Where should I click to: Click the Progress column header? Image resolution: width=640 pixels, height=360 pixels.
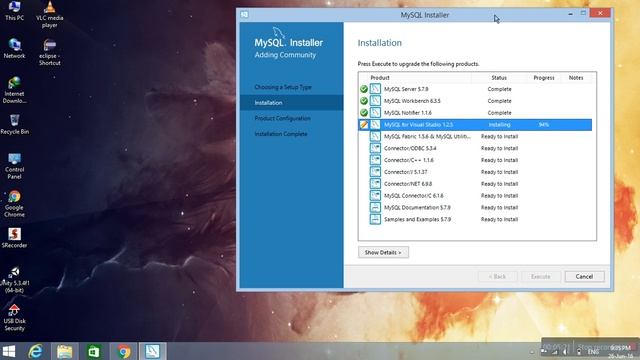[544, 78]
